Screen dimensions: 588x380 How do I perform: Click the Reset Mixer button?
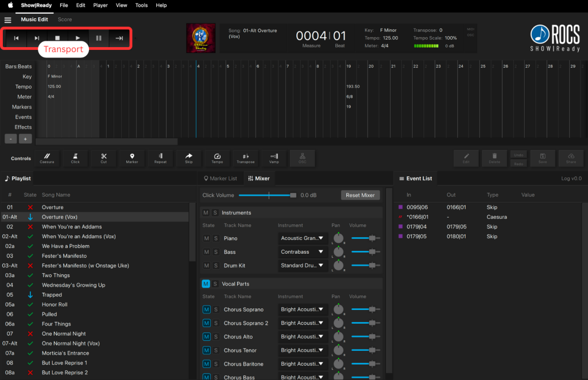pos(360,195)
